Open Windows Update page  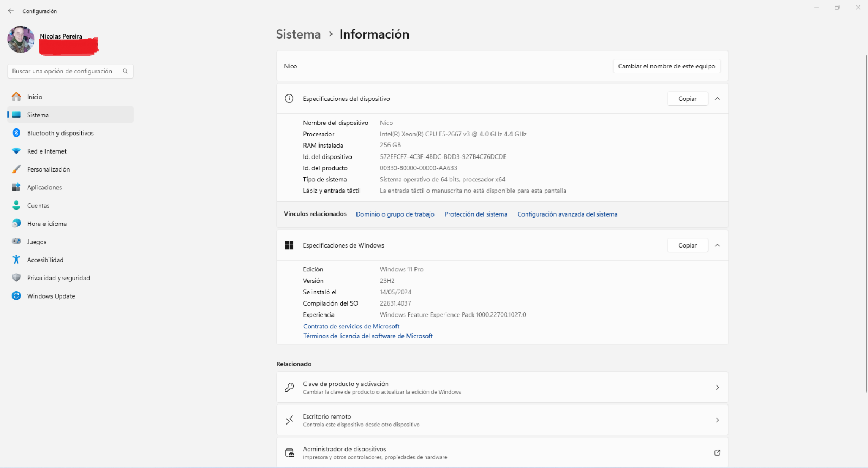point(71,296)
